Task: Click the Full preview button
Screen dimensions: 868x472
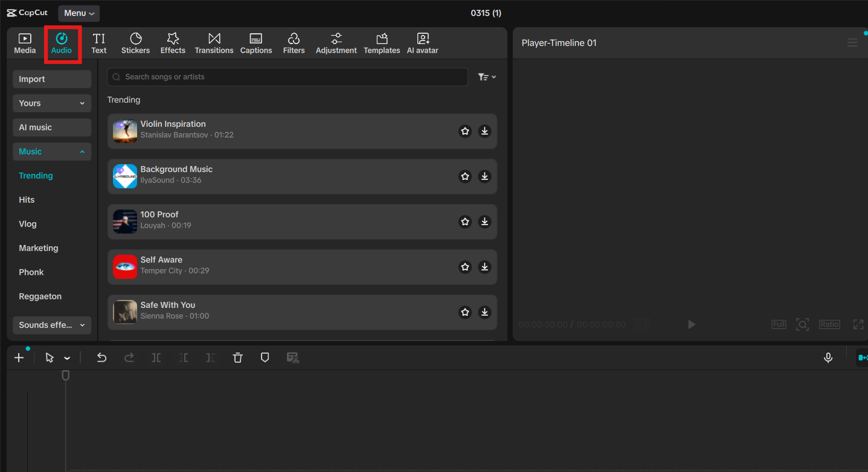Action: tap(779, 325)
